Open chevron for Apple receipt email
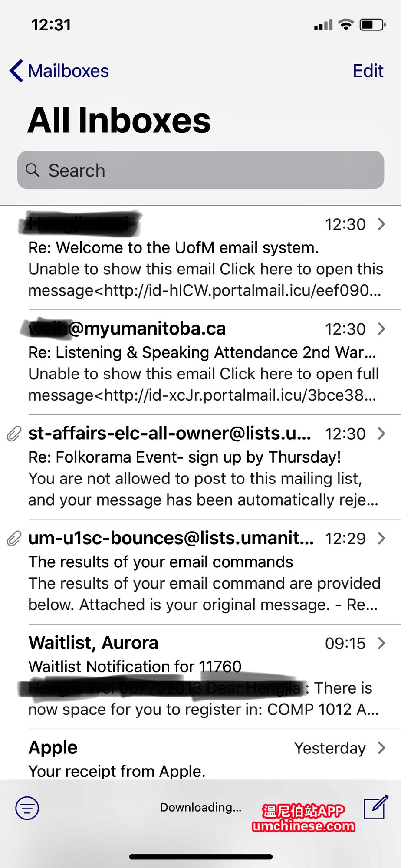This screenshot has width=401, height=868. click(381, 748)
